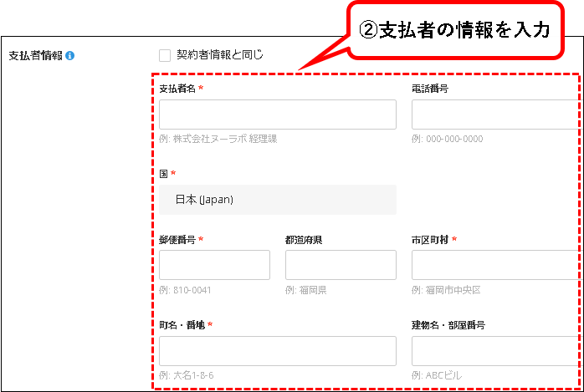Click the 郵便番号 field label

pyautogui.click(x=177, y=240)
